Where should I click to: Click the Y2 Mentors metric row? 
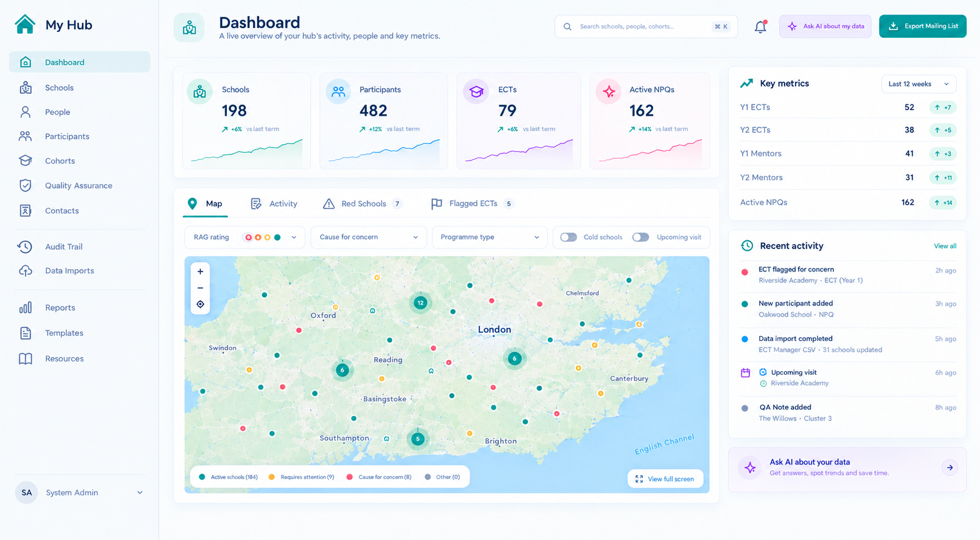848,177
